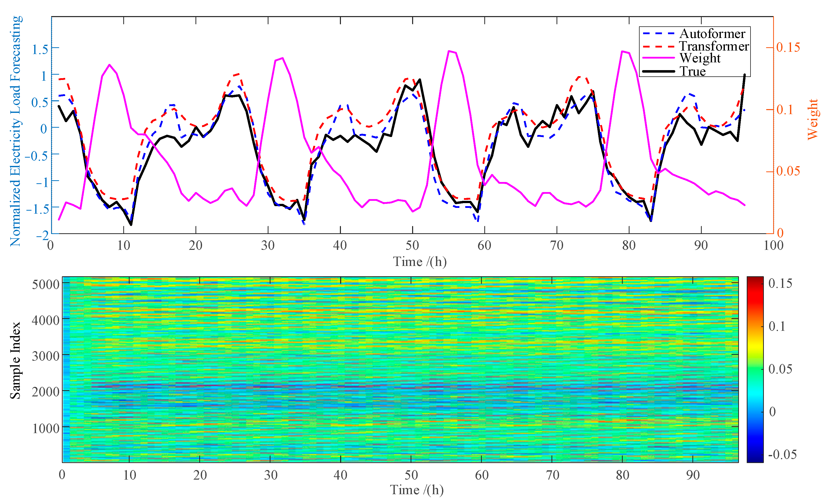Click the colorbar tick label -0.05

pos(782,454)
